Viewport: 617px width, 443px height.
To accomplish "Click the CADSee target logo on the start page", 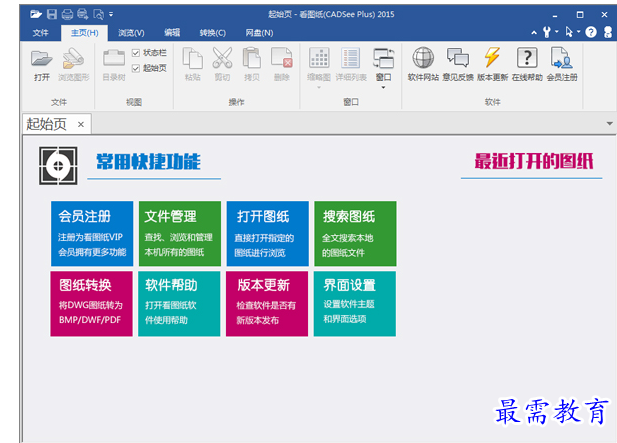I will [58, 166].
